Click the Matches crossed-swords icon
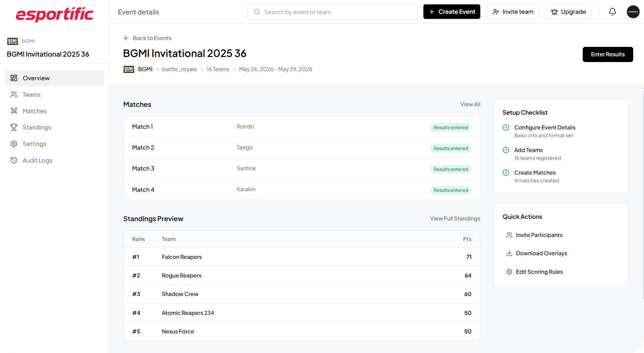Image resolution: width=644 pixels, height=353 pixels. (14, 111)
